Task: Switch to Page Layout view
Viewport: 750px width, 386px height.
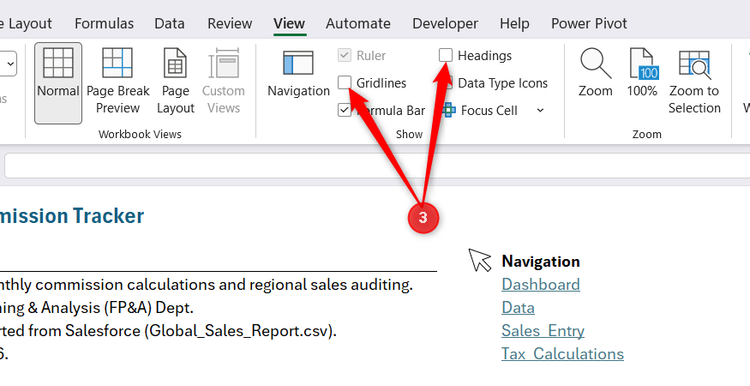Action: (176, 81)
